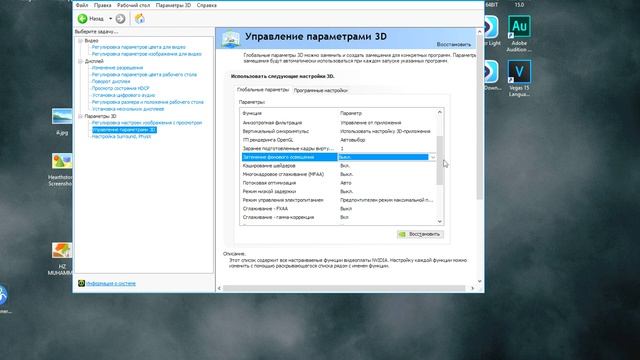Viewport: 640px width, 360px height.
Task: Switch to the Глобальные параметры tab
Action: click(263, 89)
